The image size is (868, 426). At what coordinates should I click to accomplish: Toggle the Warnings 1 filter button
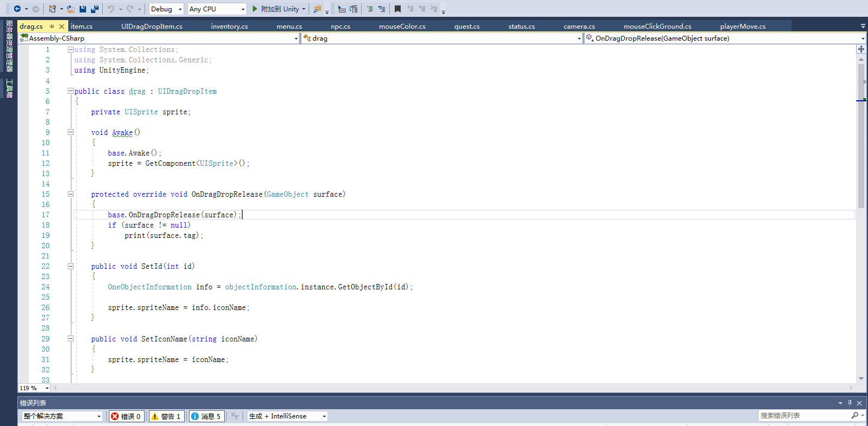(x=167, y=416)
